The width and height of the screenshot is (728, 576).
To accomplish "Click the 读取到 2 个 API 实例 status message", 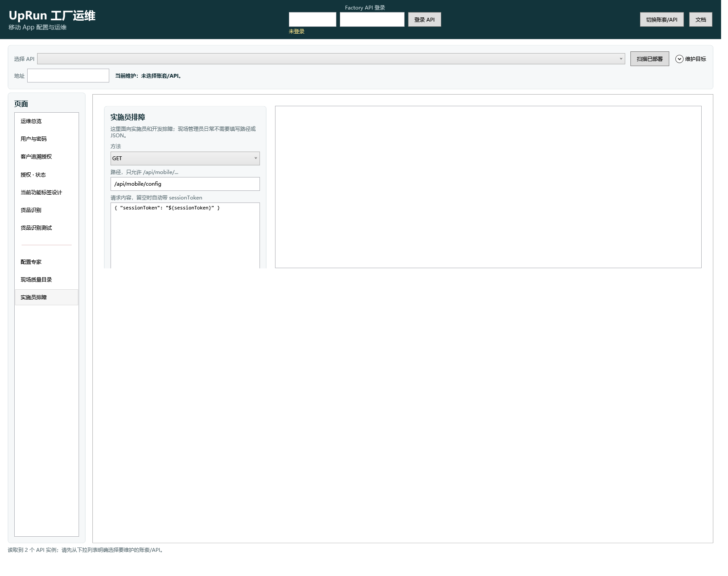I will [86, 550].
